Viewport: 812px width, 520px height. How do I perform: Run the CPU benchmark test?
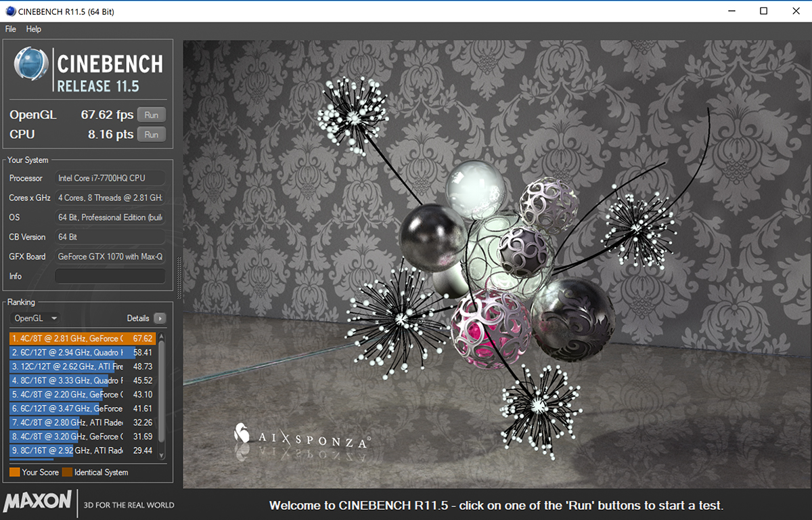click(x=151, y=135)
